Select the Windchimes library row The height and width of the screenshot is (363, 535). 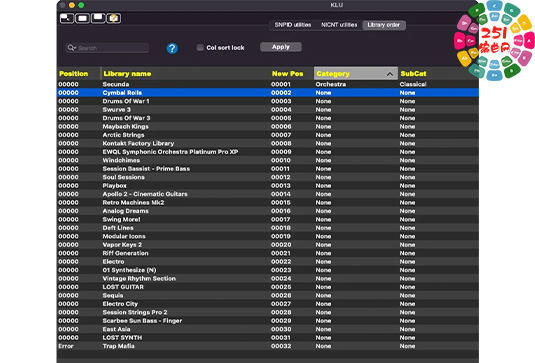[x=268, y=160]
